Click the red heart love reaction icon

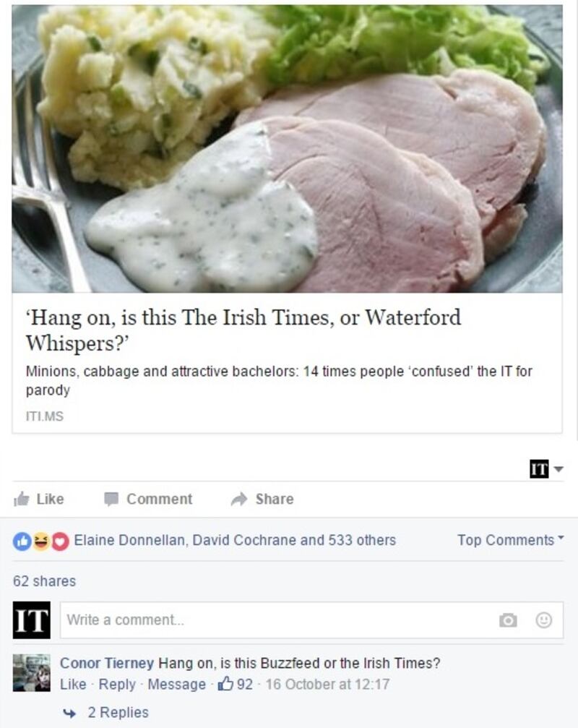(x=60, y=541)
